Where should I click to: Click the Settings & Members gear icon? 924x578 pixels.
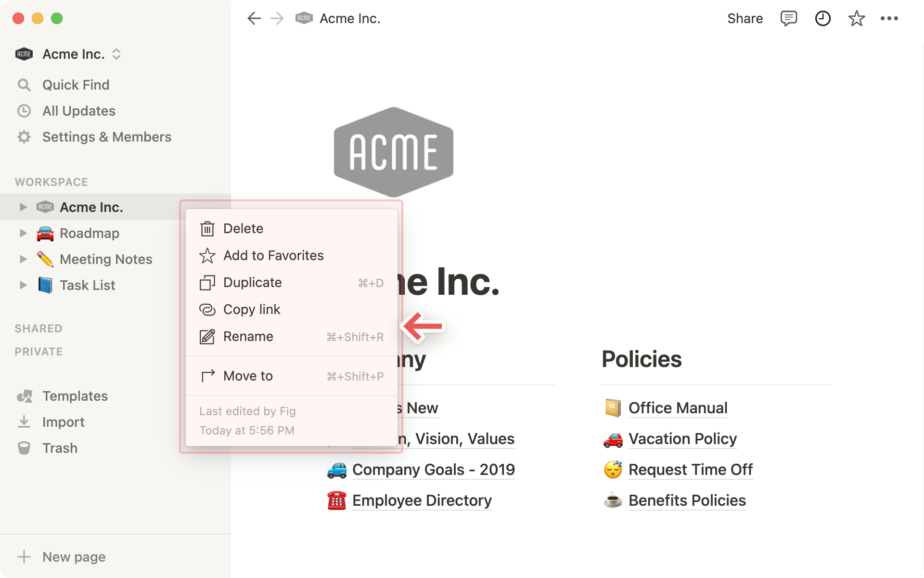(24, 136)
